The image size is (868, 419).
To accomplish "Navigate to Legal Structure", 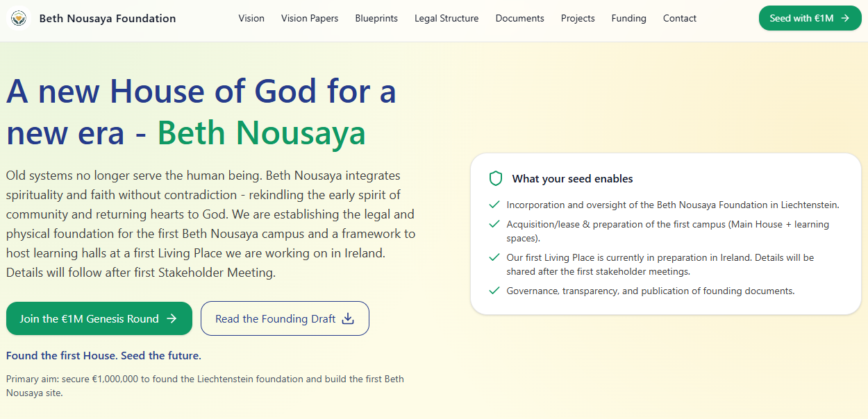I will pos(446,18).
